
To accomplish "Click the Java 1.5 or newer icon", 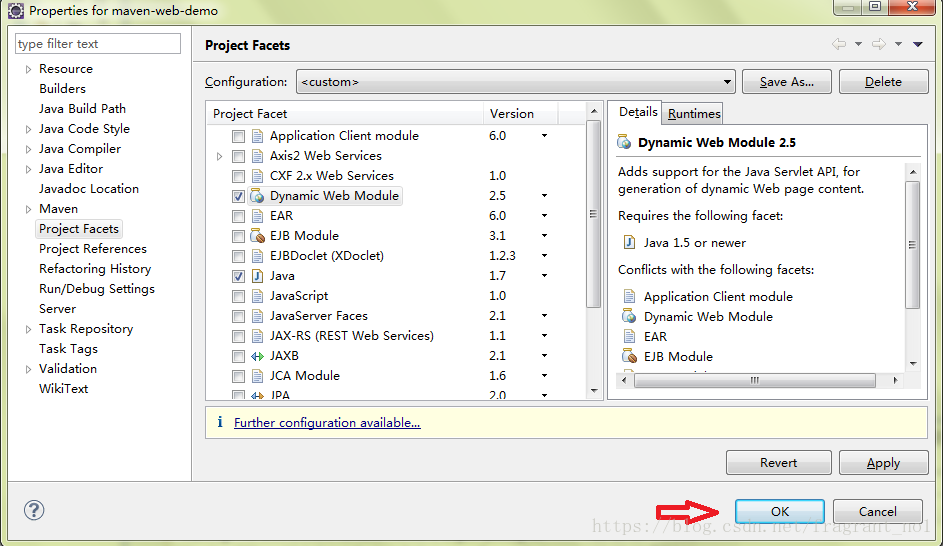I will click(629, 242).
